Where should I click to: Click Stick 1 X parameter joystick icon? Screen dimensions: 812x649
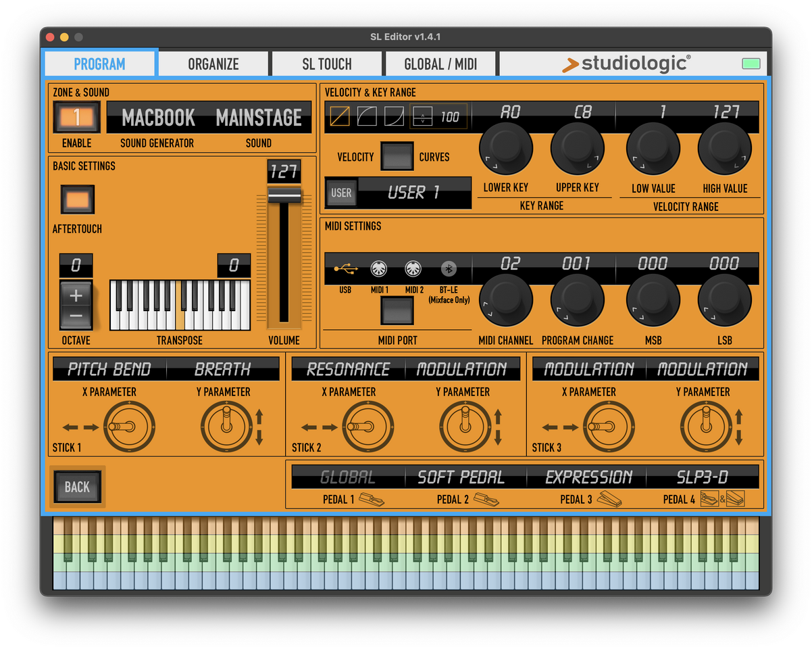(x=128, y=427)
